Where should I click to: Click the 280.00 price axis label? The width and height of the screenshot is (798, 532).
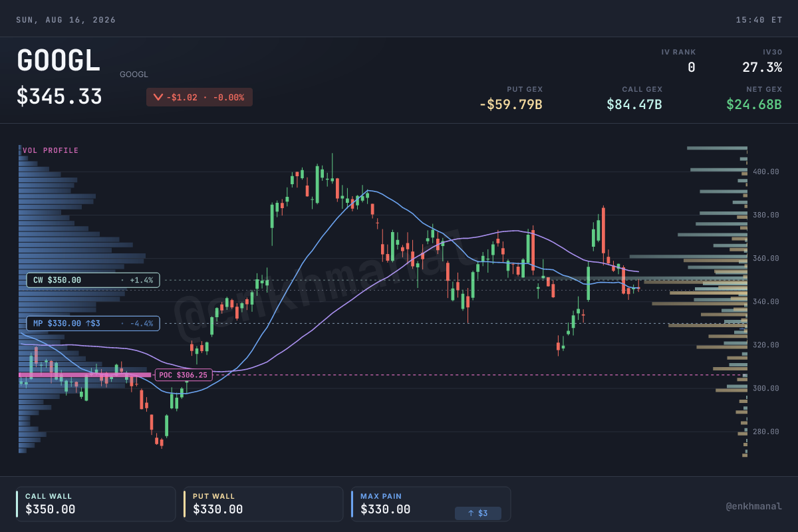tap(767, 432)
